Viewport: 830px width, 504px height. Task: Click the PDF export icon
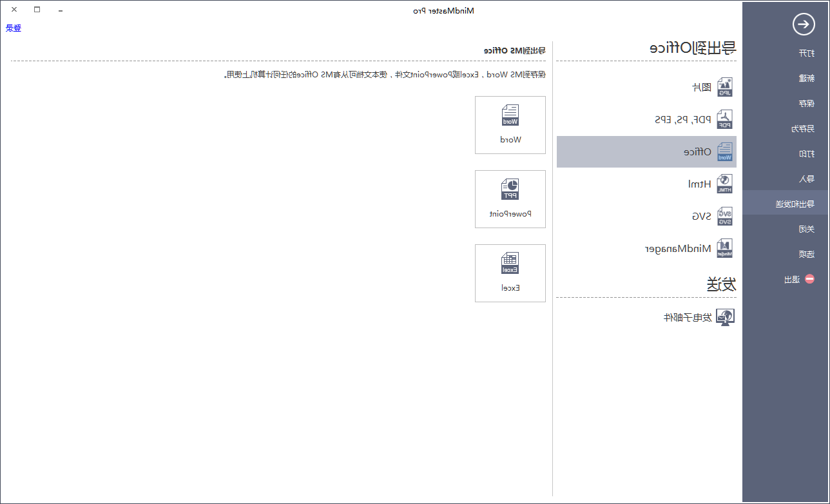pos(725,119)
